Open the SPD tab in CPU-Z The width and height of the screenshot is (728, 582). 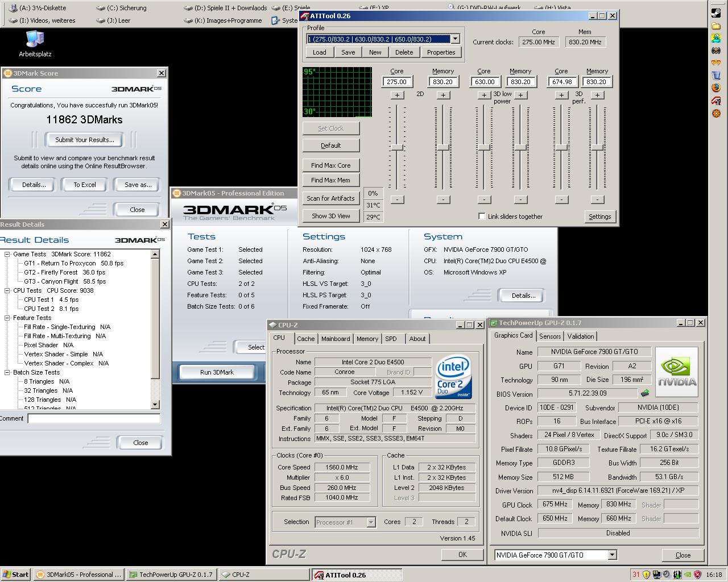point(391,339)
